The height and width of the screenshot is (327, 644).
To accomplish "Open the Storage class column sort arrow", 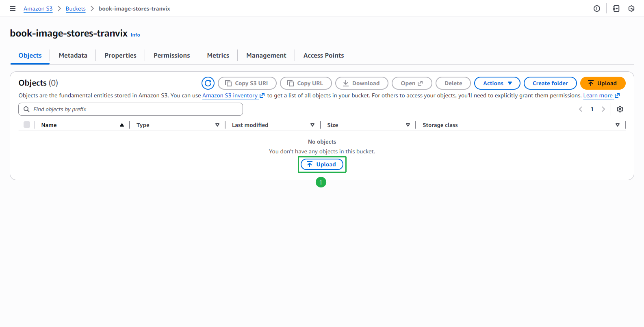I will point(618,125).
